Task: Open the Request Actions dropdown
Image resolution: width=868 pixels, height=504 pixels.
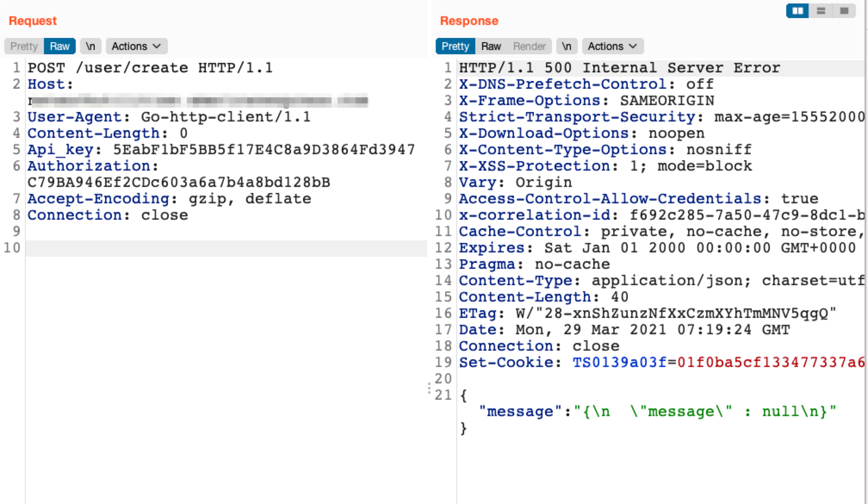Action: click(x=136, y=46)
